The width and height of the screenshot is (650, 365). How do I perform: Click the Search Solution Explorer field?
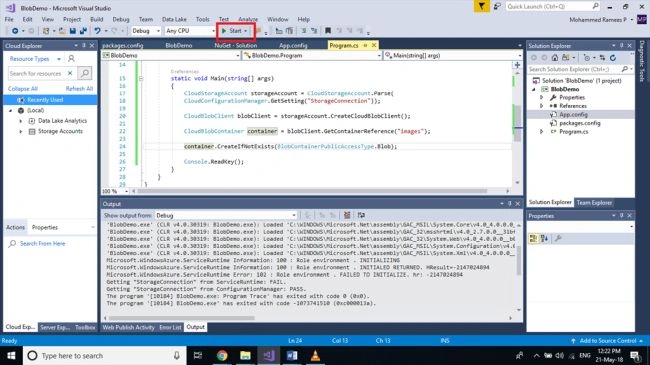(580, 69)
